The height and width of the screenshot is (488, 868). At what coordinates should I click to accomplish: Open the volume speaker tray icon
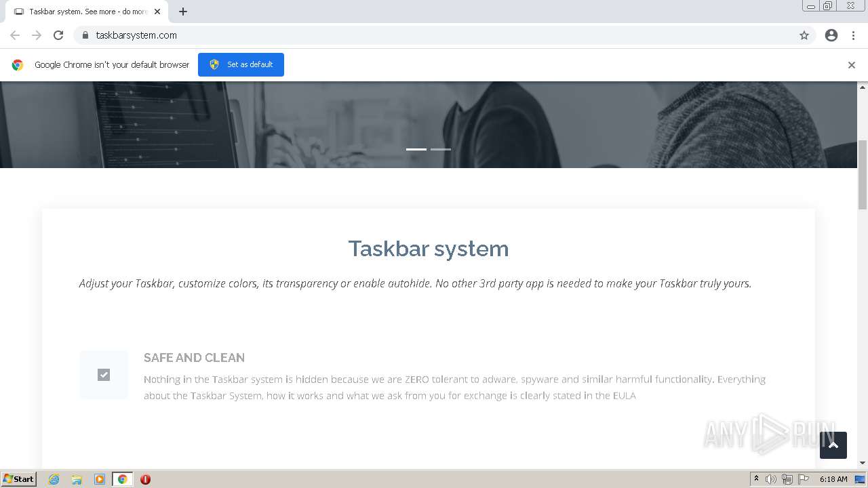point(771,479)
